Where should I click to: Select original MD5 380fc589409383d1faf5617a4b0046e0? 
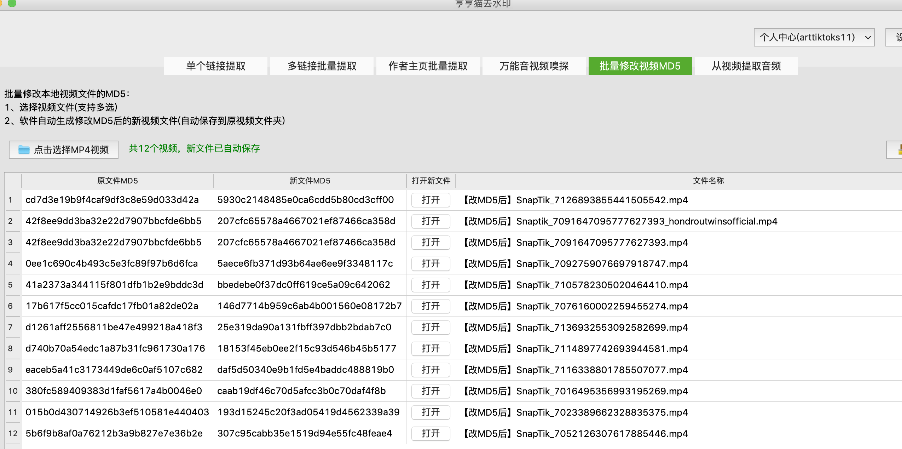pos(114,391)
